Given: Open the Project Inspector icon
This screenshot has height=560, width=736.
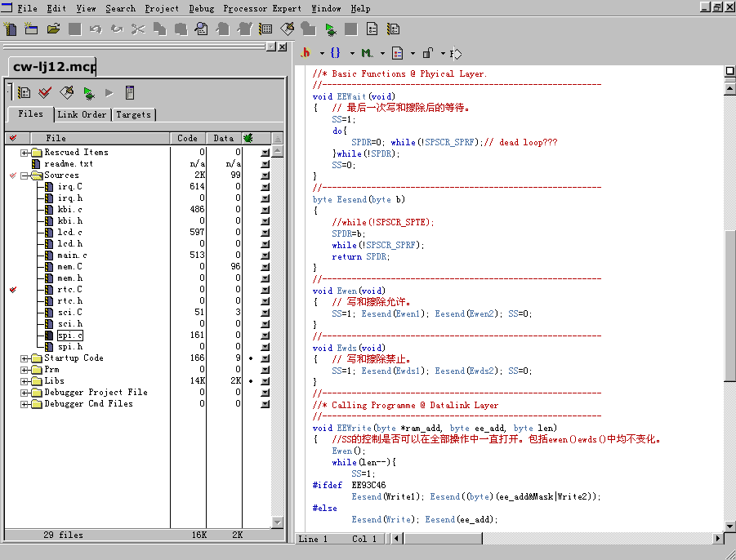Looking at the screenshot, I should click(130, 92).
